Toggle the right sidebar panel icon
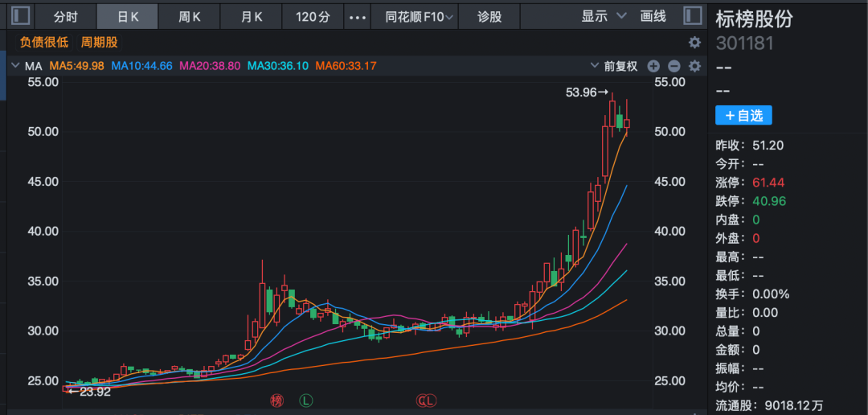Screen dimensions: 868x415 (x=691, y=16)
